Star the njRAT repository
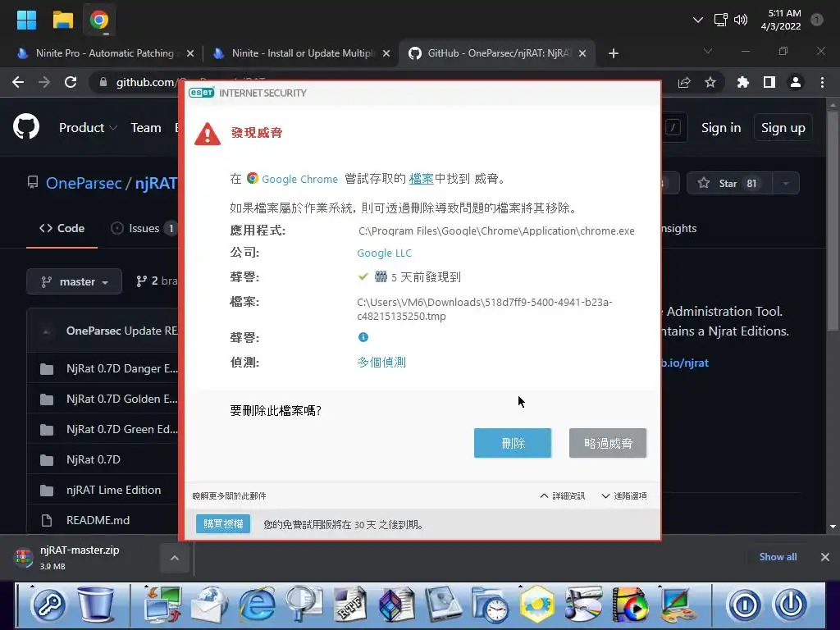The height and width of the screenshot is (630, 840). 728,183
